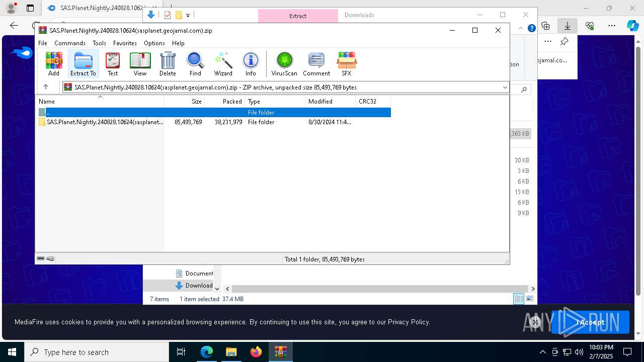The height and width of the screenshot is (362, 644).
Task: Open Edge Copilot icon
Action: (x=632, y=26)
